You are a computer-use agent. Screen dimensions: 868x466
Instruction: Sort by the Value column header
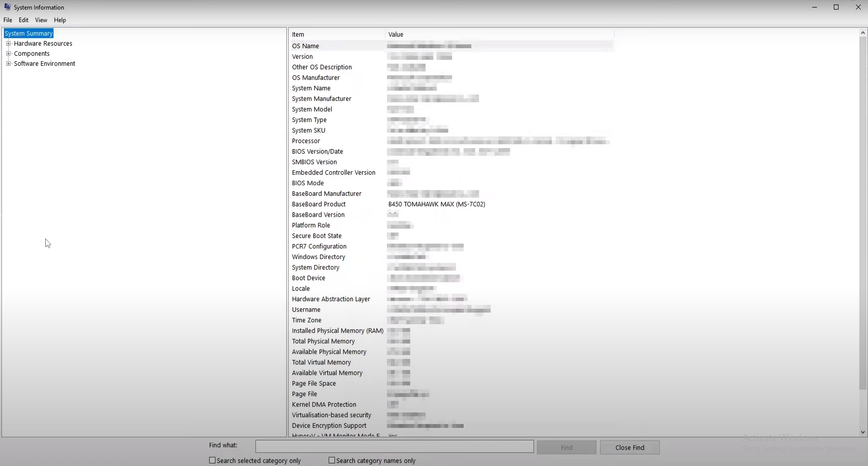500,34
